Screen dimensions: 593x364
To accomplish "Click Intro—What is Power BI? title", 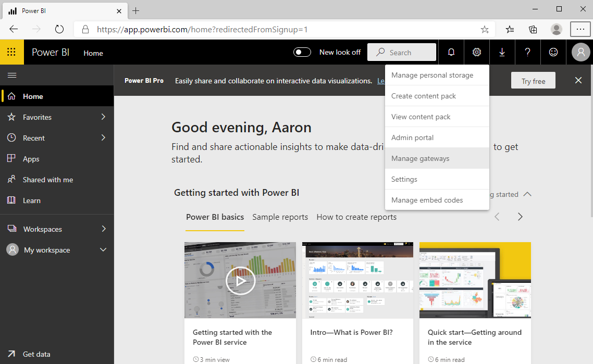I will click(351, 332).
